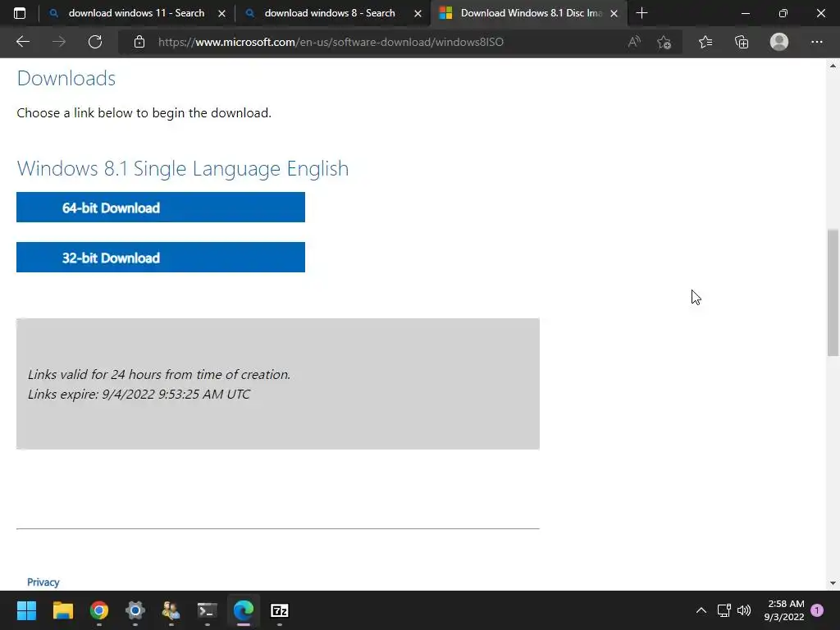
Task: Open the volume tray icon
Action: pyautogui.click(x=744, y=610)
